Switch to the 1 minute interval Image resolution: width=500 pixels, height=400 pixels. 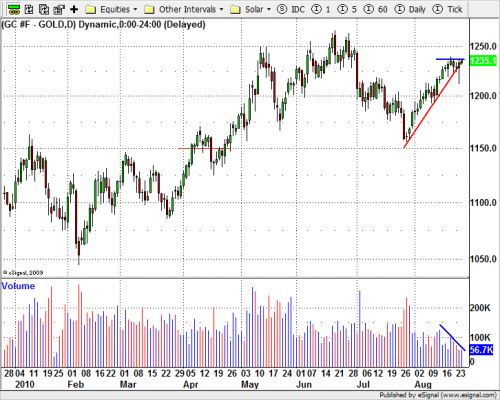(321, 9)
